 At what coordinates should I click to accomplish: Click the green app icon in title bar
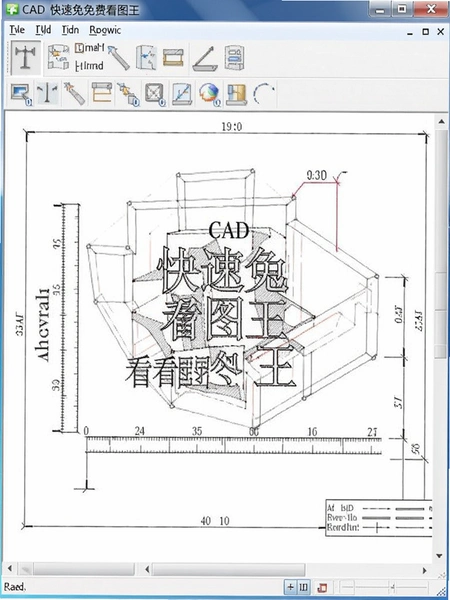coord(12,9)
